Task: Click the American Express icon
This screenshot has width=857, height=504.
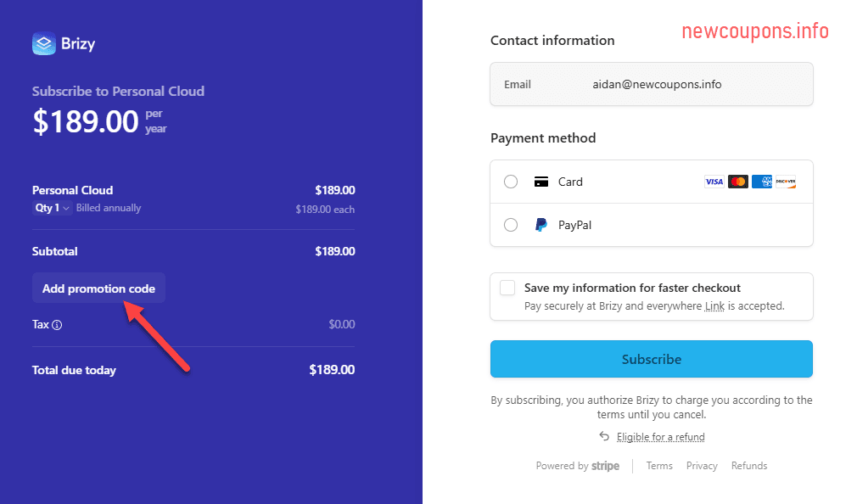Action: tap(761, 181)
